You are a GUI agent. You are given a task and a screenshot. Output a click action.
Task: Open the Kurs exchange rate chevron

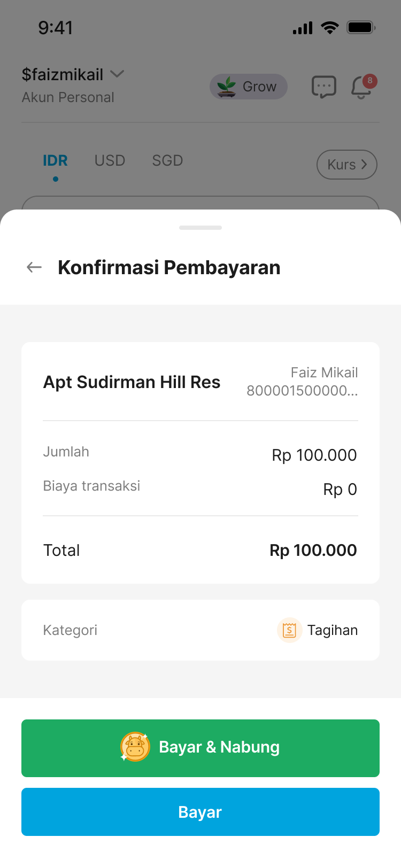364,165
